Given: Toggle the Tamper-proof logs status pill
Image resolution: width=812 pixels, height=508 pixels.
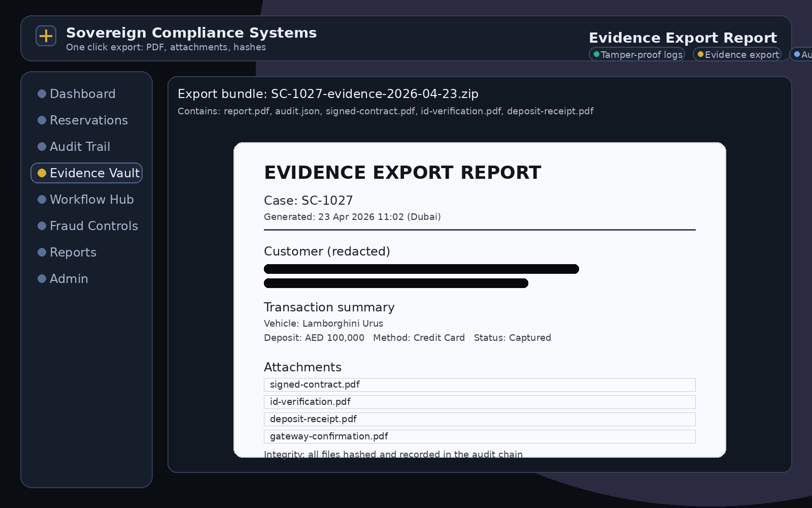Looking at the screenshot, I should pyautogui.click(x=637, y=54).
